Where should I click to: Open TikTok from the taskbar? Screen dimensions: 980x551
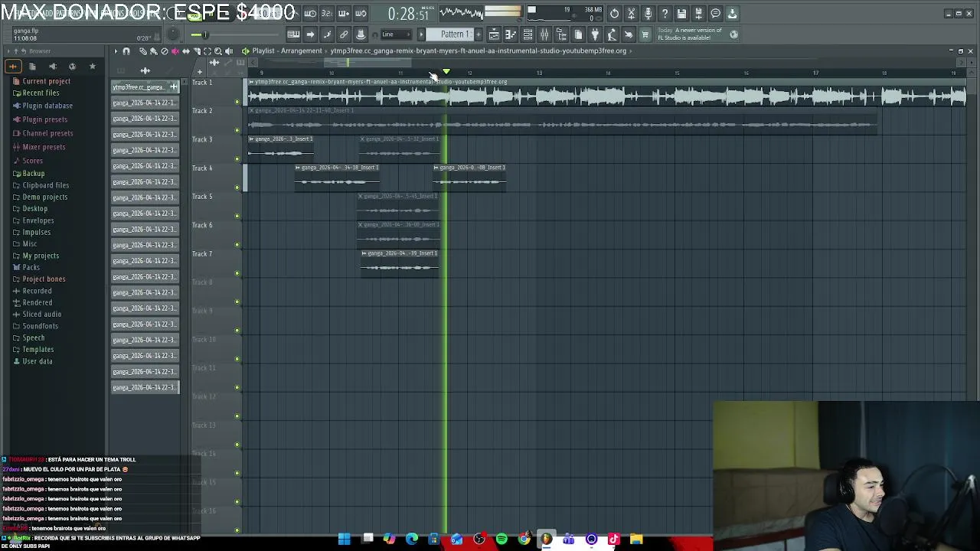point(613,540)
